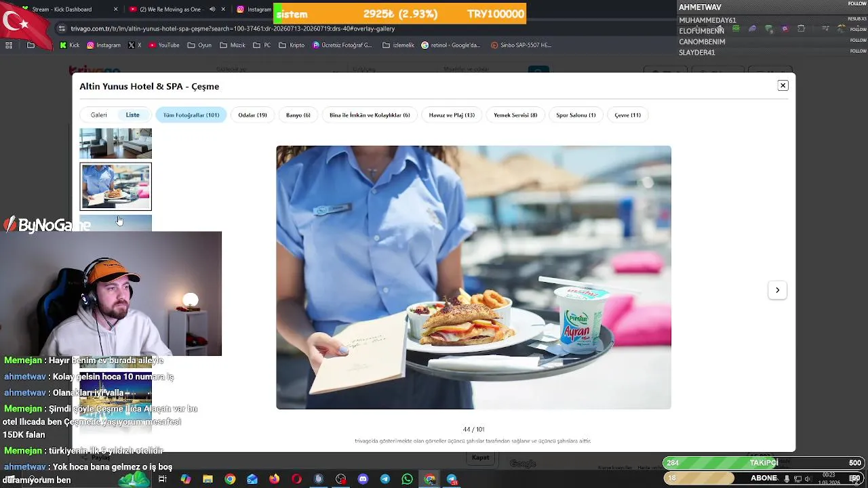Open Telegram from the taskbar
Viewport: 868px width, 488px height.
(x=385, y=479)
